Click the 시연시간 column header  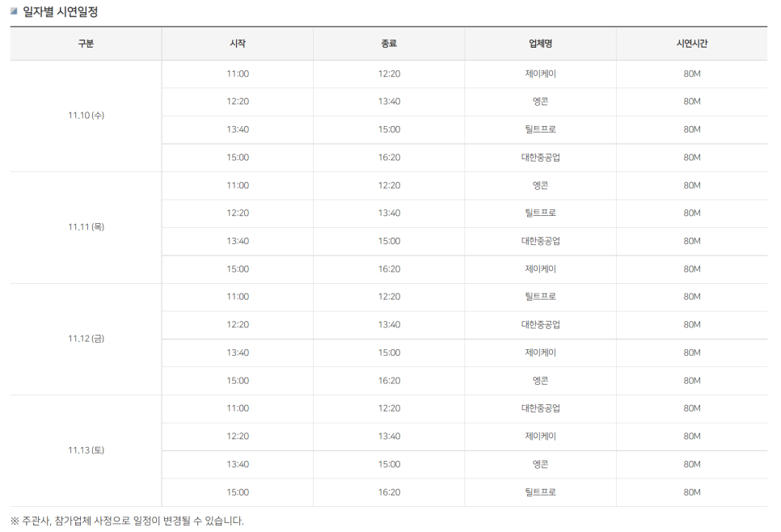click(691, 44)
